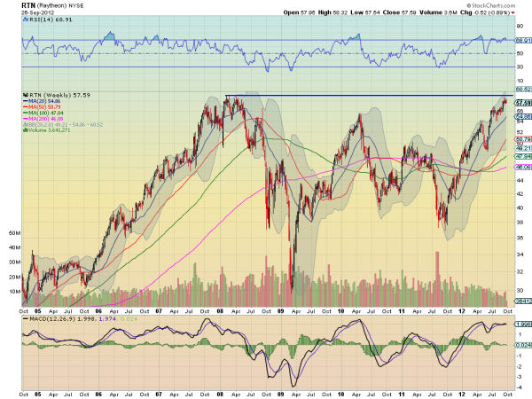Click the RSI(14) 68.91 indicator label
This screenshot has width=532, height=399.
click(48, 20)
